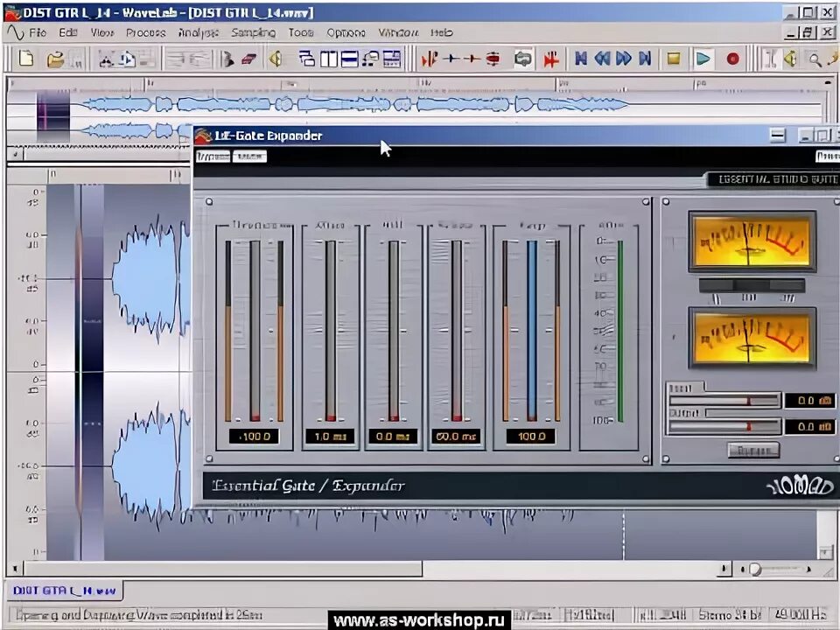
Task: Click the output 0.0 dB value field
Action: 809,426
